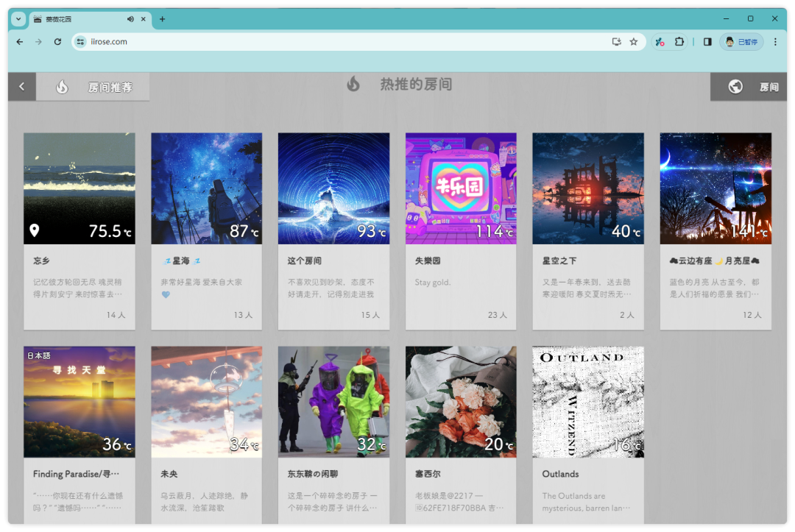The height and width of the screenshot is (532, 795).
Task: Open the 失樂园 room image
Action: point(461,188)
